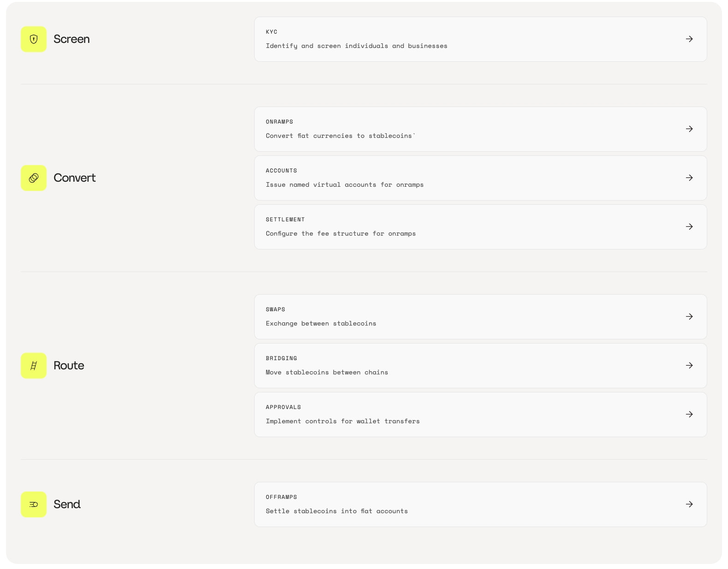The image size is (728, 569).
Task: Click the arrow on the Offramps card
Action: click(x=689, y=504)
